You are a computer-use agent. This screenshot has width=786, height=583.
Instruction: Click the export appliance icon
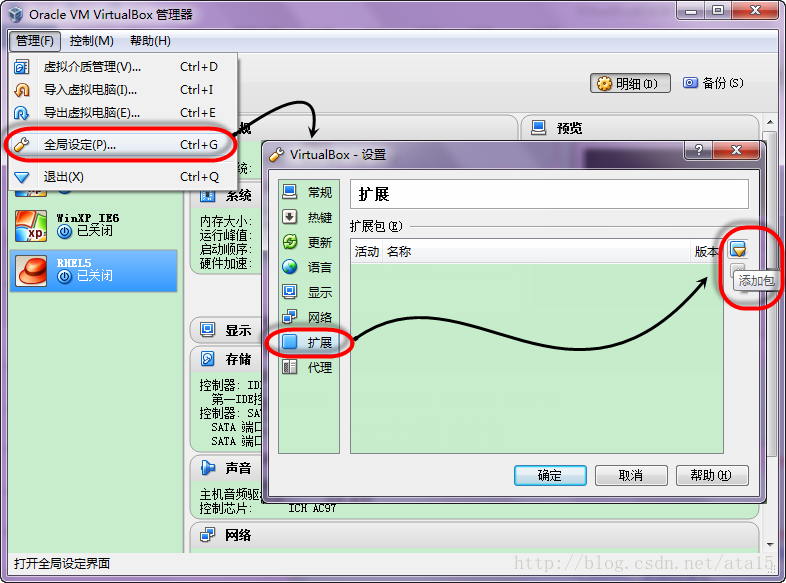[22, 113]
